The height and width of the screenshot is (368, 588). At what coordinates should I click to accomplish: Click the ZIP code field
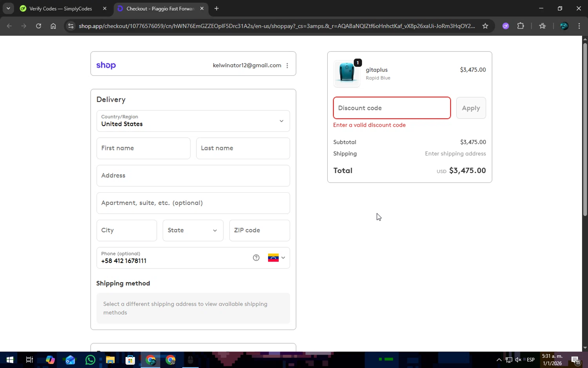tap(260, 230)
